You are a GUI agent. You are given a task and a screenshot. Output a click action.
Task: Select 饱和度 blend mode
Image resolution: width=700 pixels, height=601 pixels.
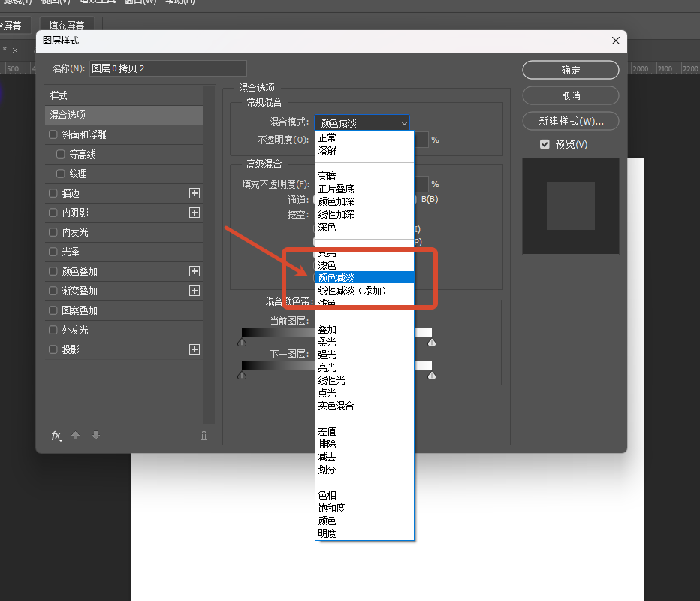pyautogui.click(x=365, y=508)
